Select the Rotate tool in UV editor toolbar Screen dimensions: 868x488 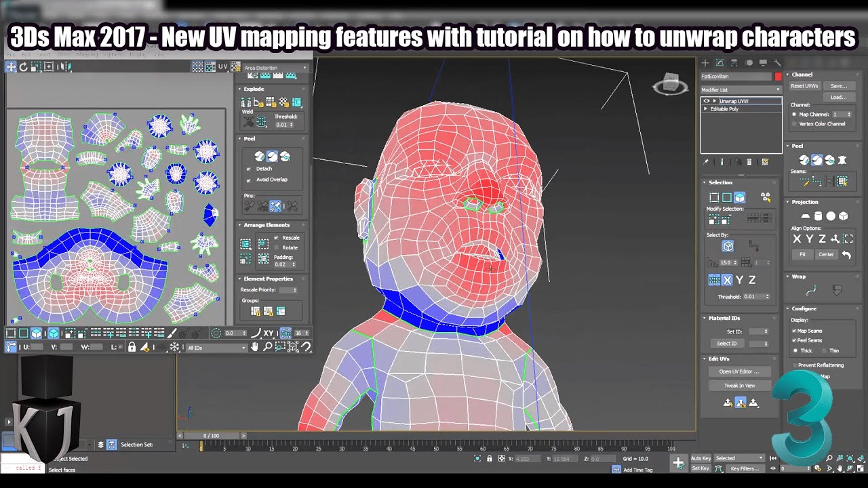pos(23,67)
